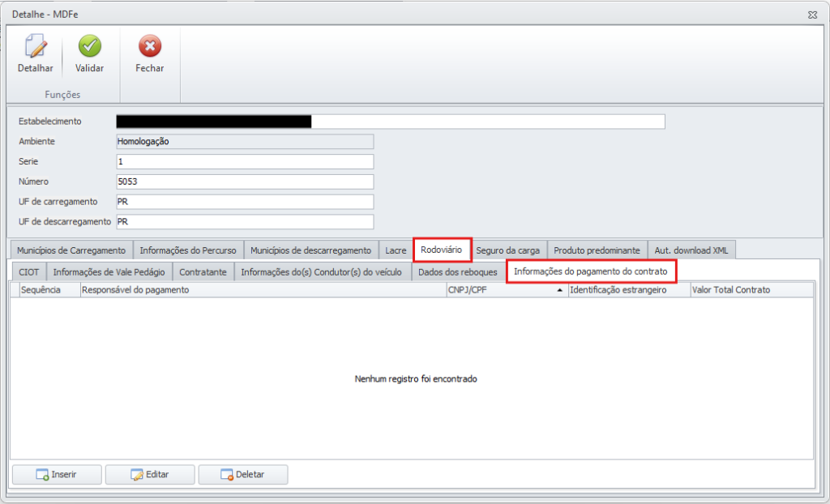This screenshot has height=504, width=830.
Task: Open the Produto predominante tab
Action: (597, 250)
